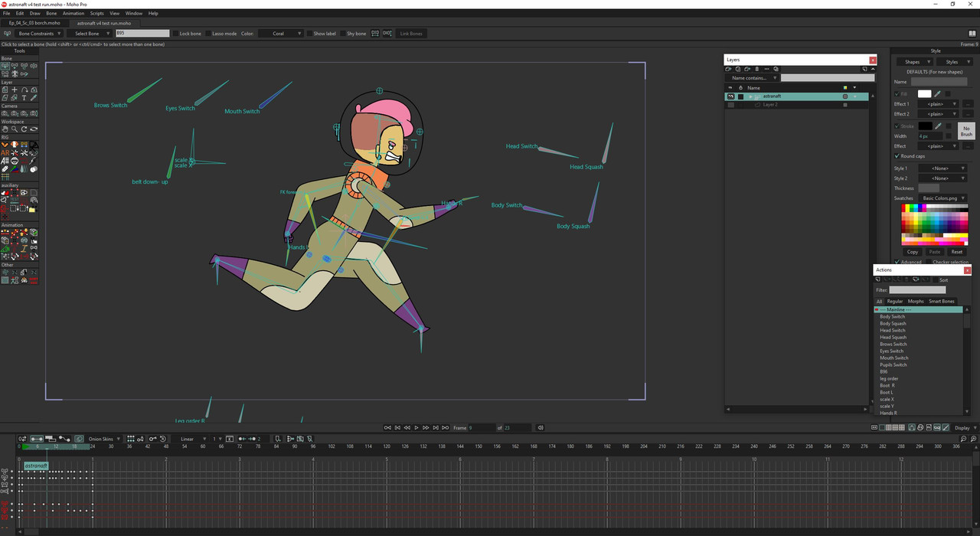This screenshot has height=536, width=980.
Task: Toggle the Show label checkbox
Action: click(x=309, y=34)
